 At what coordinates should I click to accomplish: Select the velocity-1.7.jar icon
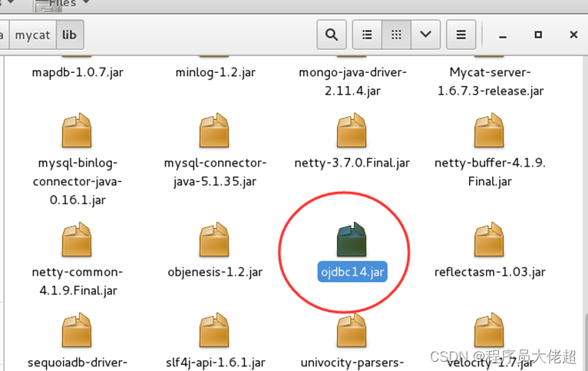pyautogui.click(x=490, y=330)
